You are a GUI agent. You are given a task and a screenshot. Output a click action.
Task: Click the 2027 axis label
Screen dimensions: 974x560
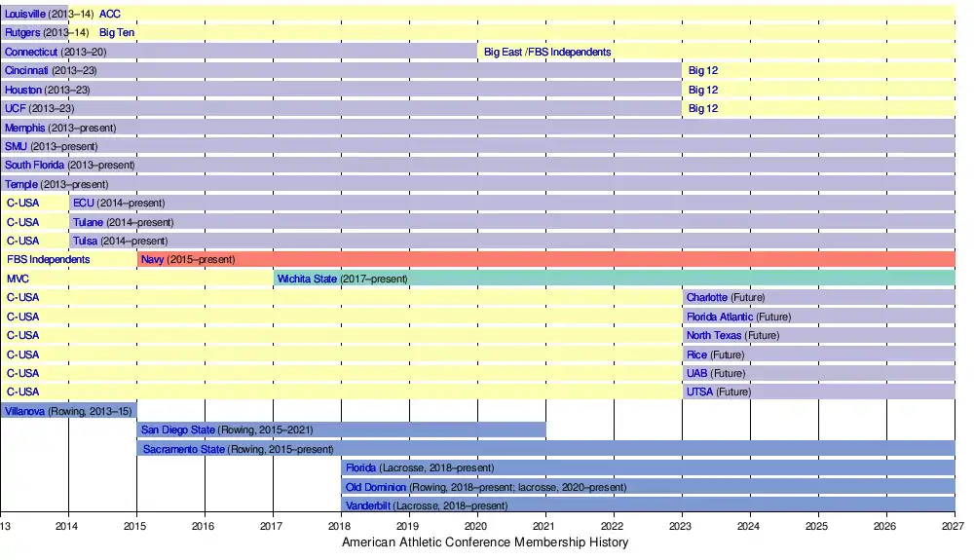point(953,527)
